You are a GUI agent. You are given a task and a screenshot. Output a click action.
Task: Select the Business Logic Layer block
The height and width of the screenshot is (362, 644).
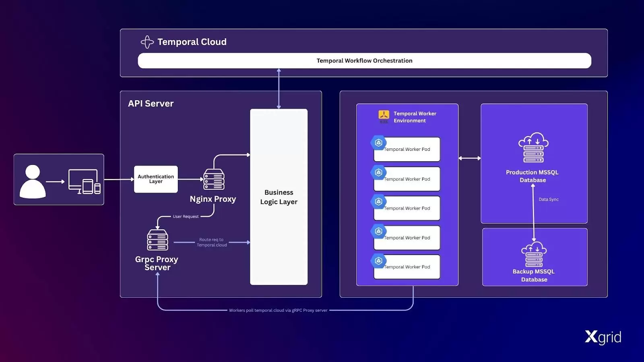pyautogui.click(x=279, y=197)
